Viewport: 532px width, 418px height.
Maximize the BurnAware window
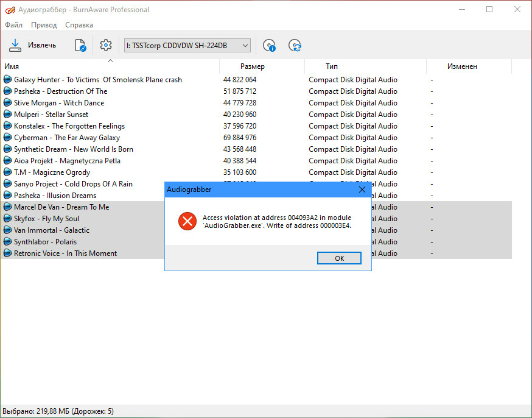tap(489, 9)
